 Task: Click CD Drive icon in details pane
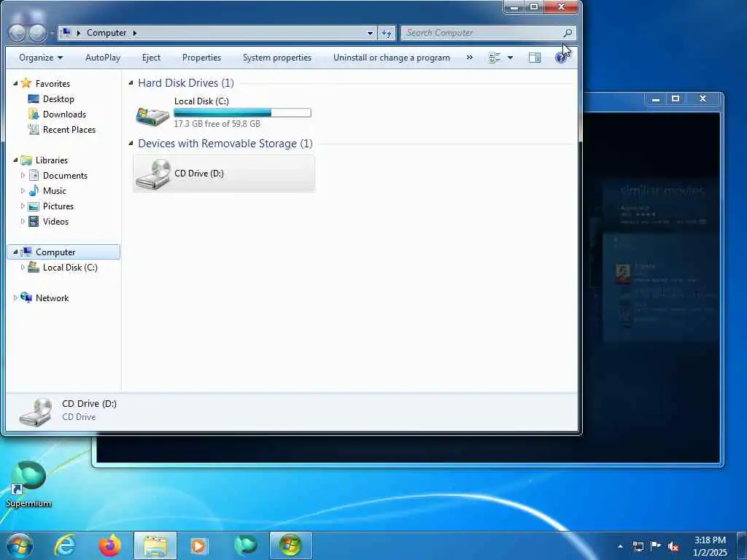click(36, 412)
